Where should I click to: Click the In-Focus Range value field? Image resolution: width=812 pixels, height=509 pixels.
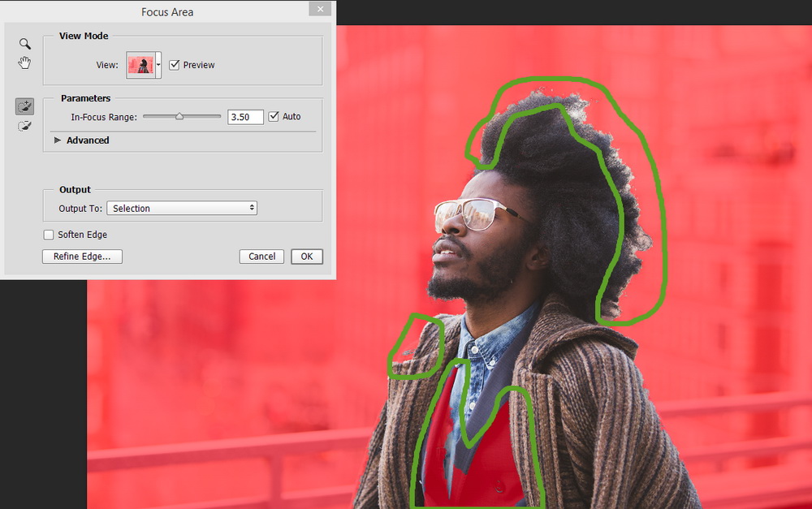click(x=245, y=117)
